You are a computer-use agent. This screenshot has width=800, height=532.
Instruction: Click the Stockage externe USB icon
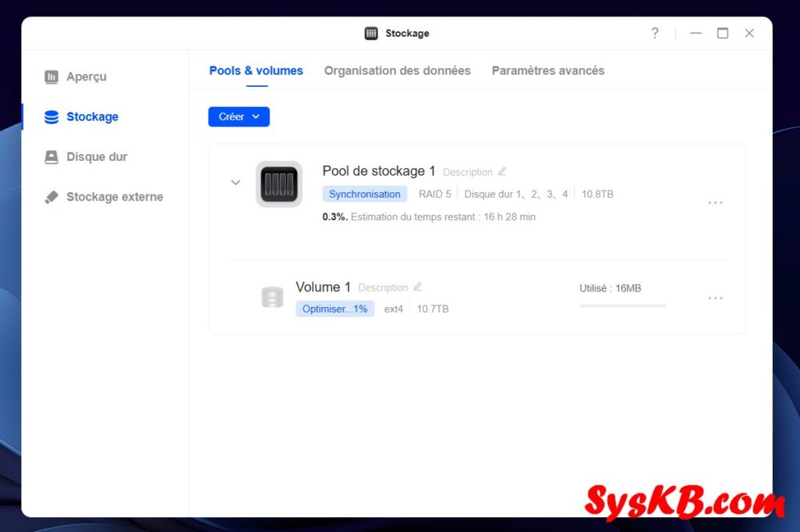[x=51, y=197]
